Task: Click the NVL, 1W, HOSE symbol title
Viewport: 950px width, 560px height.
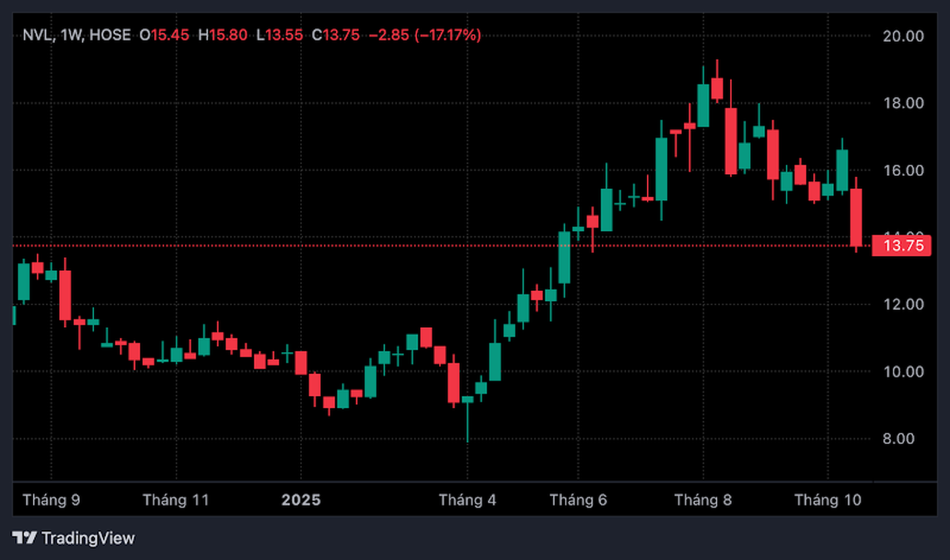Action: coord(77,35)
